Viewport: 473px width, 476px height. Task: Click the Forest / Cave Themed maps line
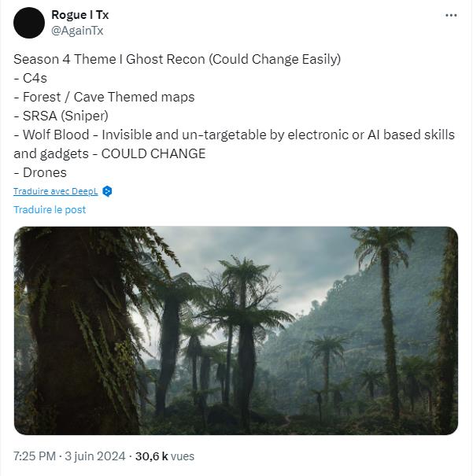click(104, 97)
